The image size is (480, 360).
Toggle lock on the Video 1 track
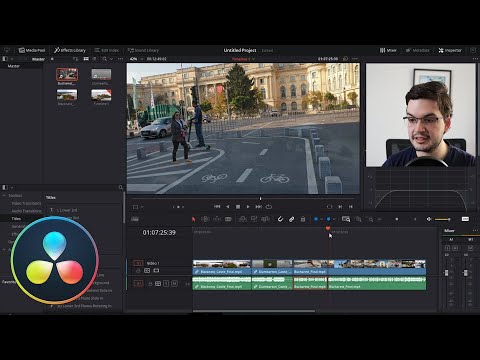click(138, 271)
